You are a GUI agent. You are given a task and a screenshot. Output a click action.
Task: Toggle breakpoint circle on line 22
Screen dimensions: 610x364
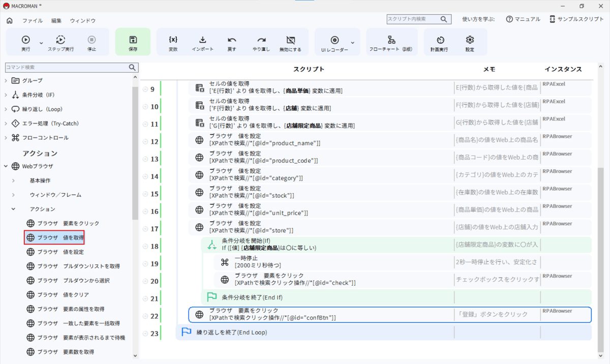click(145, 316)
